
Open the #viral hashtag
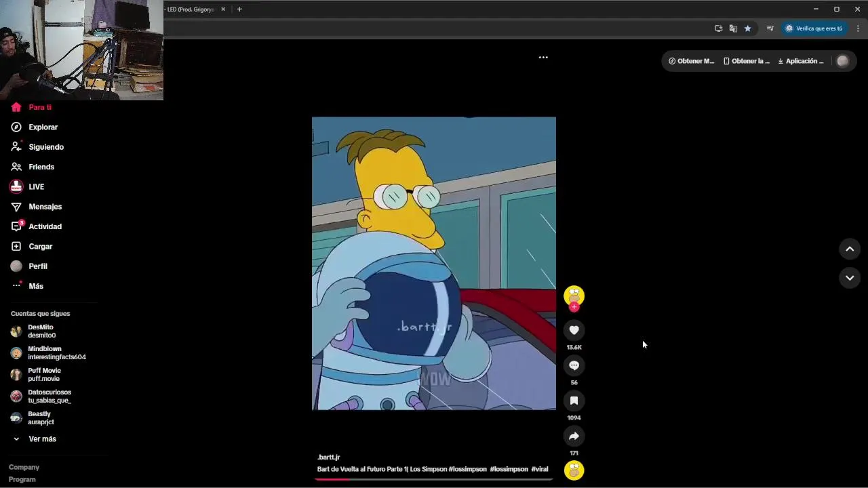tap(540, 469)
